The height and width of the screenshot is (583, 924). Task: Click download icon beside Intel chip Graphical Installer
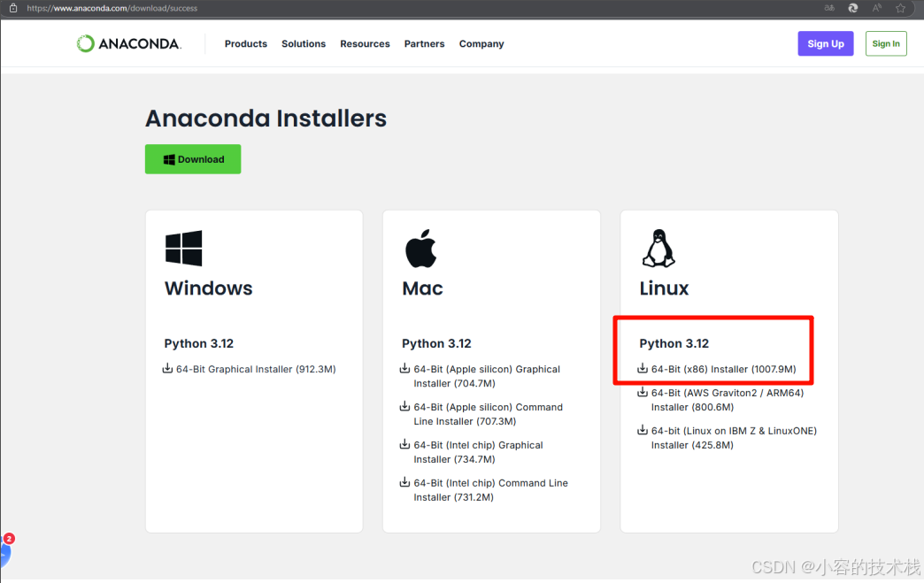pos(404,444)
